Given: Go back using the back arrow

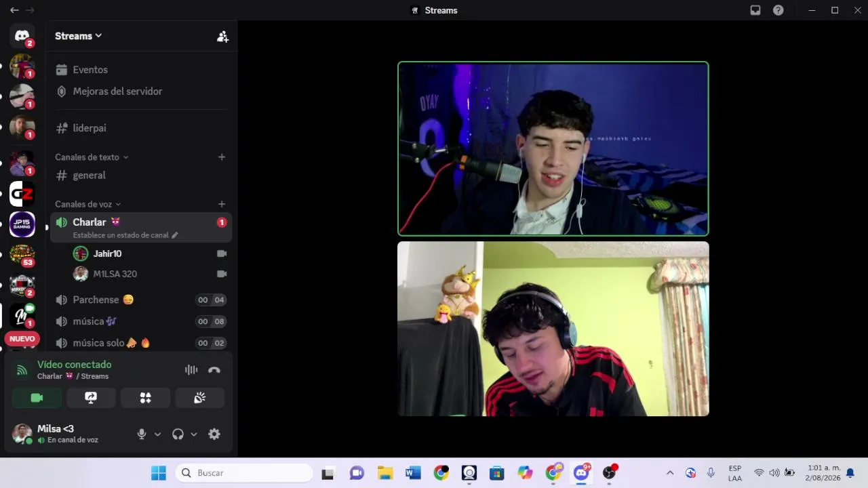Looking at the screenshot, I should pyautogui.click(x=14, y=10).
